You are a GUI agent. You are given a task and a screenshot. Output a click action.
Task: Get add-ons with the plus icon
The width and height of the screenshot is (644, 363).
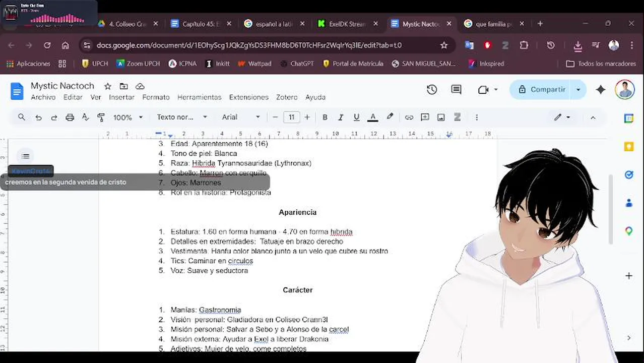[x=629, y=276]
